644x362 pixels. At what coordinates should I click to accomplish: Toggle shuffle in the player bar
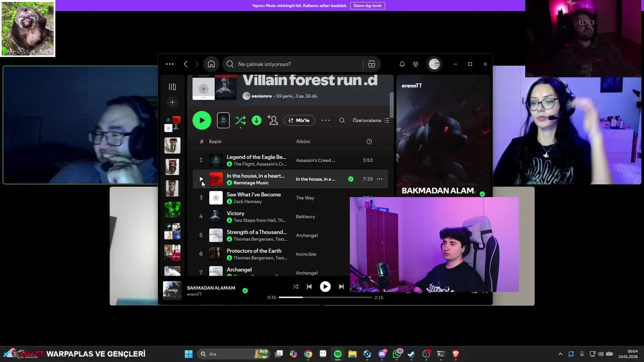click(295, 287)
